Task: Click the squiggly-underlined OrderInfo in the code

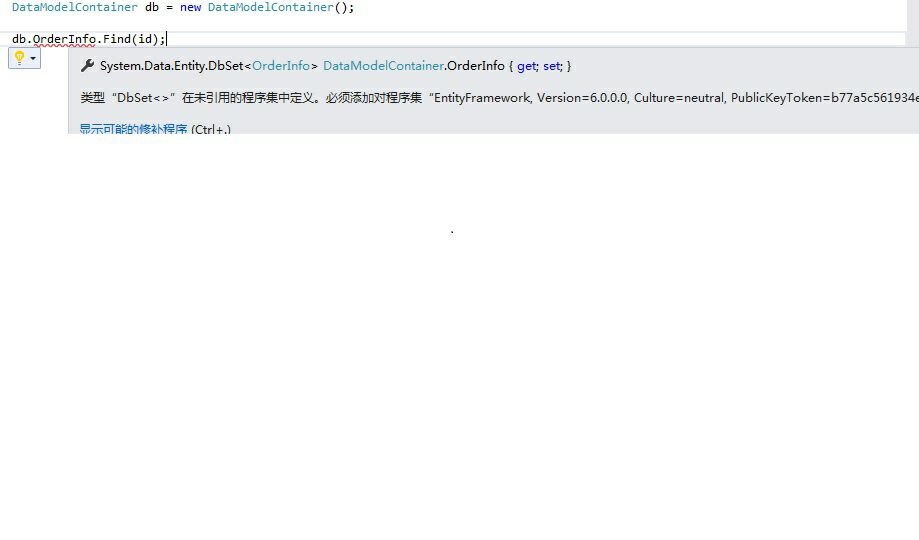Action: click(64, 39)
